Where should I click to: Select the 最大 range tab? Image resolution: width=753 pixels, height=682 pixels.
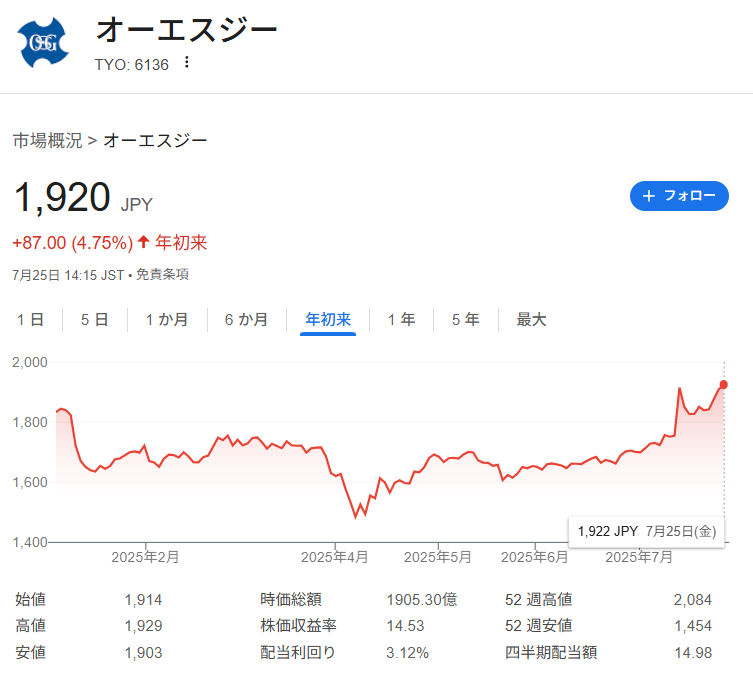click(531, 320)
